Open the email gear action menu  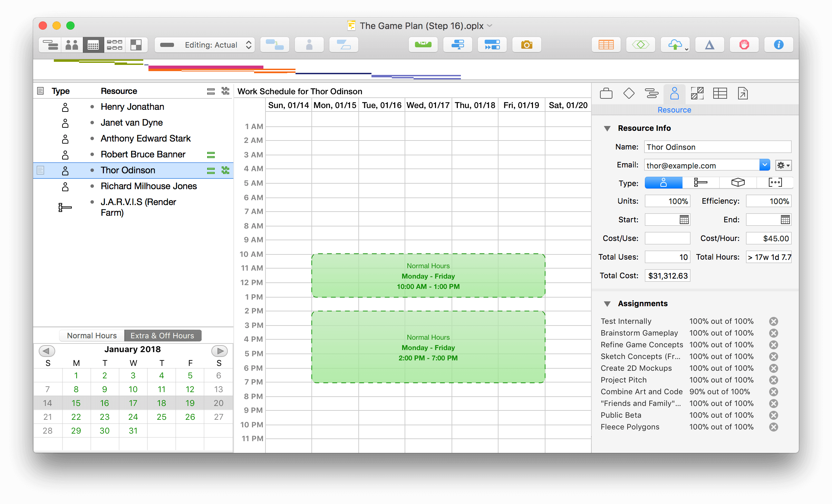[x=783, y=165]
